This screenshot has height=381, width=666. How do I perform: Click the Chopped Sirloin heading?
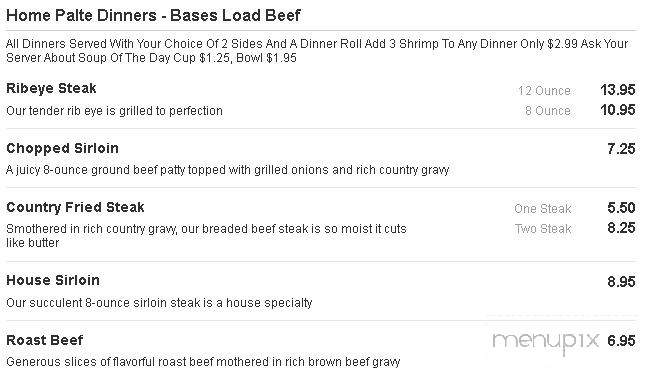tap(62, 148)
